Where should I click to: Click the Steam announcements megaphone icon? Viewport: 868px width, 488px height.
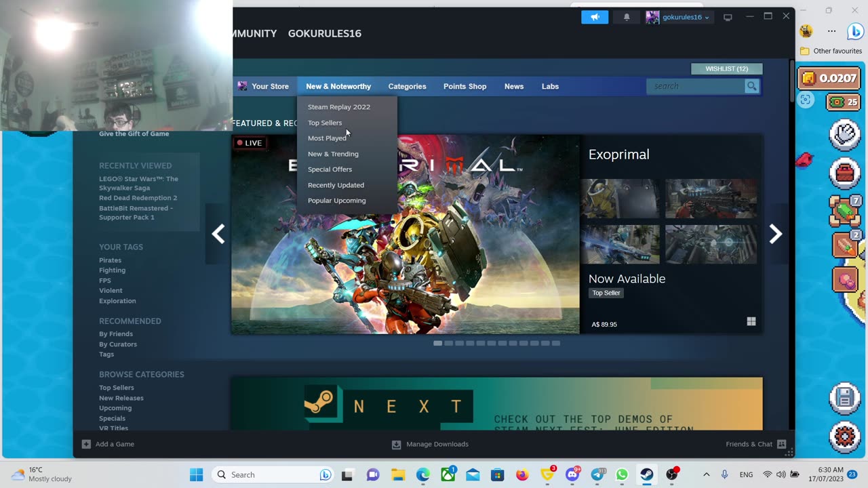click(595, 17)
